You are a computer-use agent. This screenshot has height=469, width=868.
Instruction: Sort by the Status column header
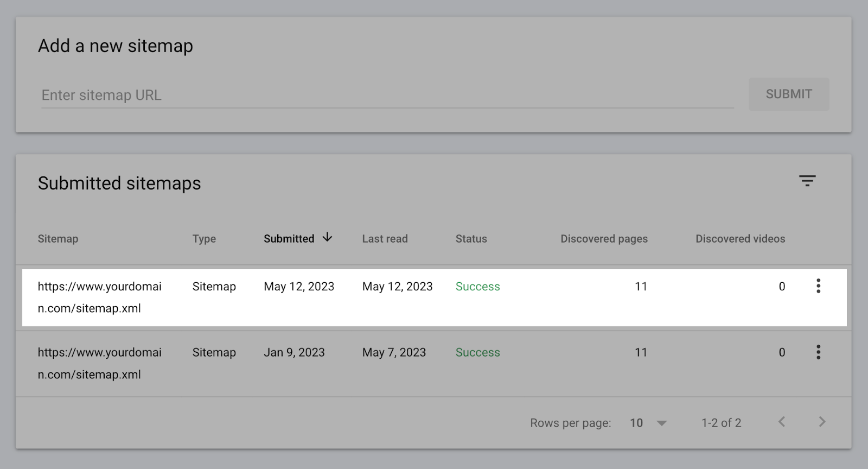471,239
